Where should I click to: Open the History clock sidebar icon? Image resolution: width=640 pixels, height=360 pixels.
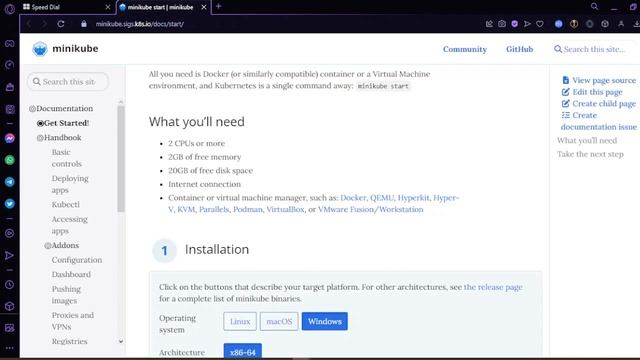pos(9,284)
